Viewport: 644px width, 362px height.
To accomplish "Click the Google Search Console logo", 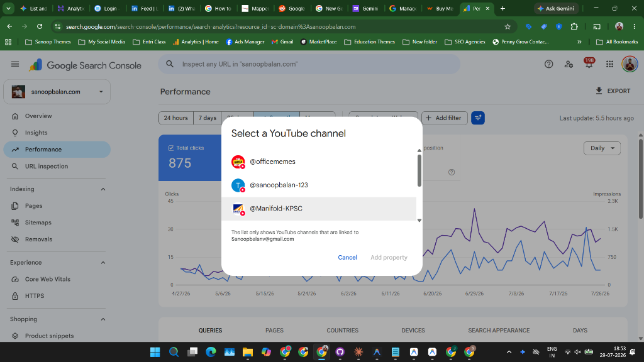I will tap(85, 65).
